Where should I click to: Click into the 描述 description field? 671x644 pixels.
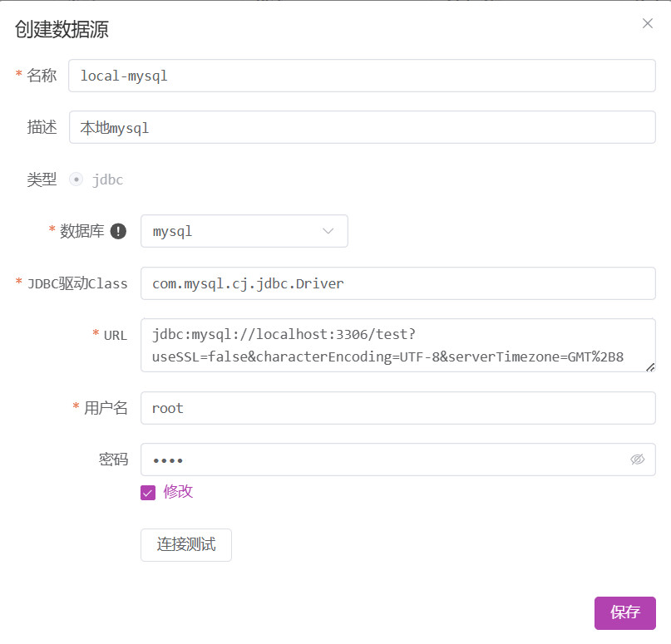(362, 128)
